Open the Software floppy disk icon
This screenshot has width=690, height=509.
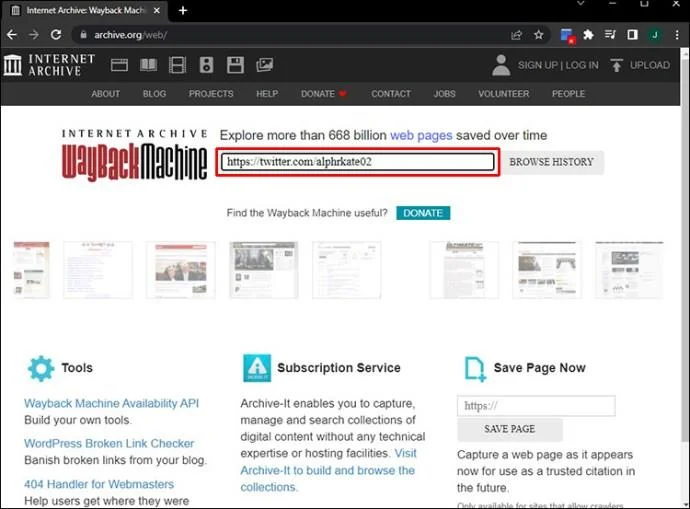(235, 65)
